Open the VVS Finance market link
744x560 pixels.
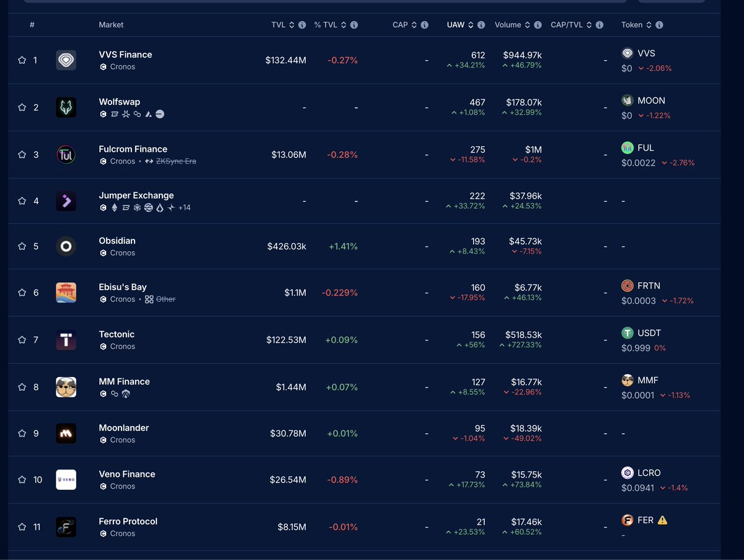point(125,55)
